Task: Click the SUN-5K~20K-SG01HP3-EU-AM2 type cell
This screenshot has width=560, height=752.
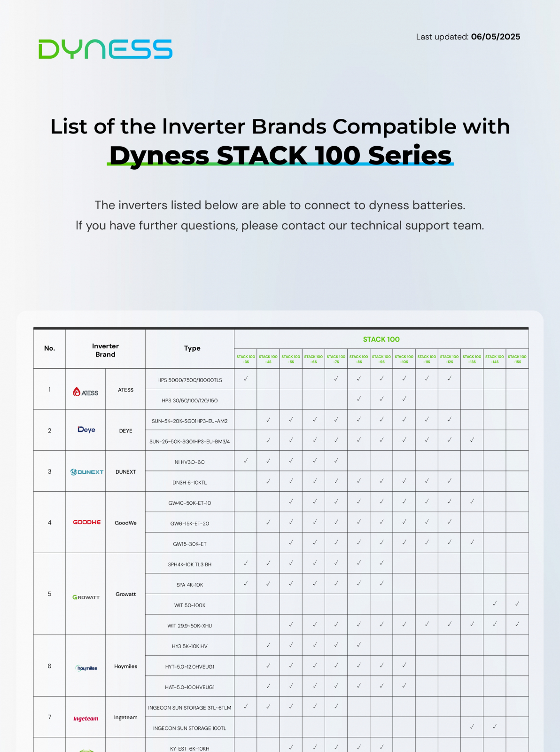Action: (189, 421)
